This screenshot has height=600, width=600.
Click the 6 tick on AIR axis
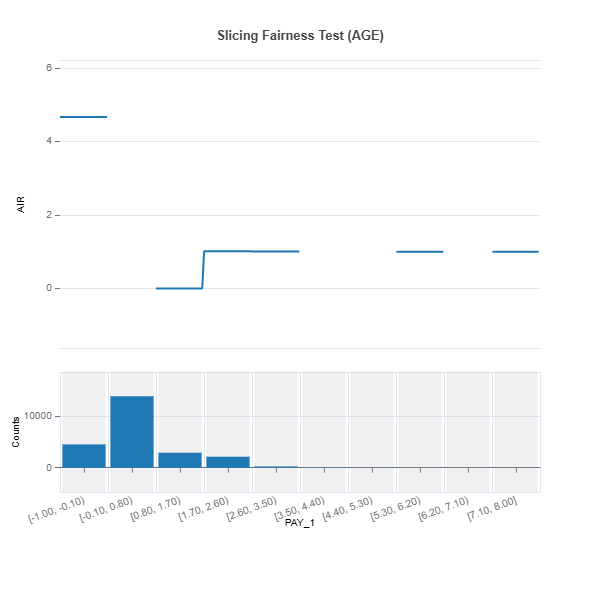(x=49, y=68)
